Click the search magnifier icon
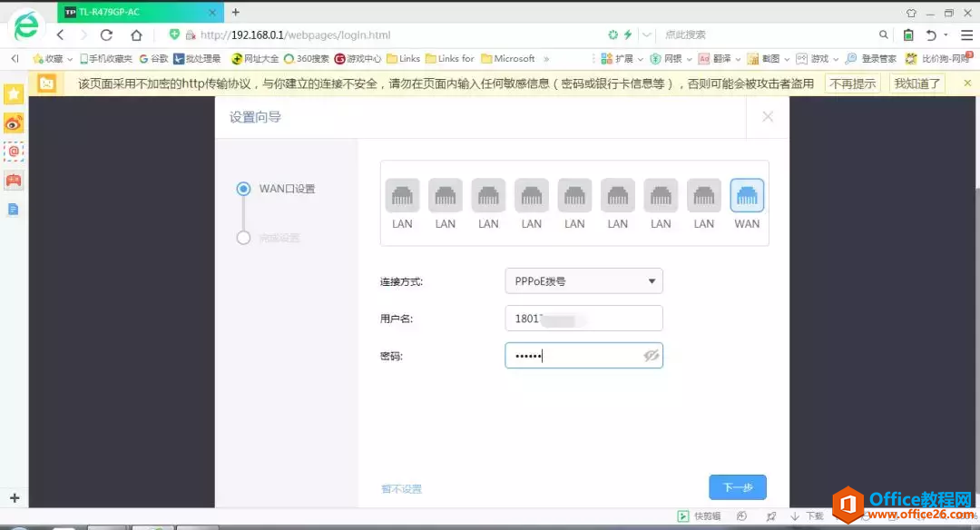This screenshot has width=980, height=530. [x=883, y=35]
